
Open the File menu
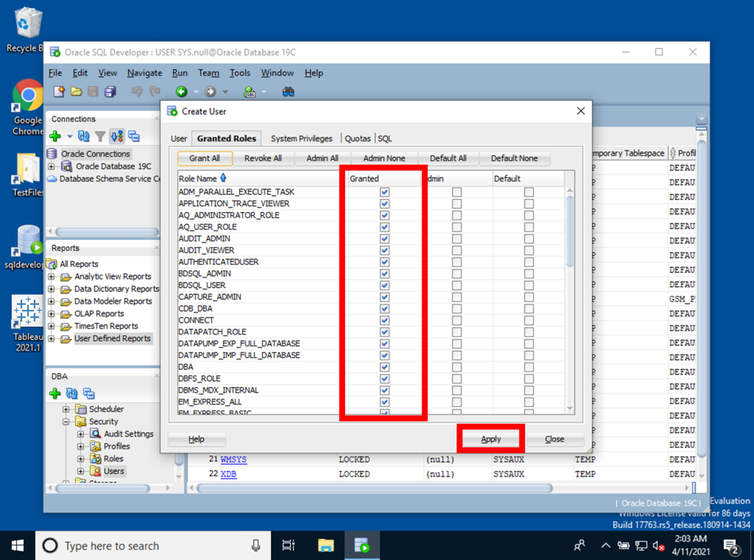(55, 73)
